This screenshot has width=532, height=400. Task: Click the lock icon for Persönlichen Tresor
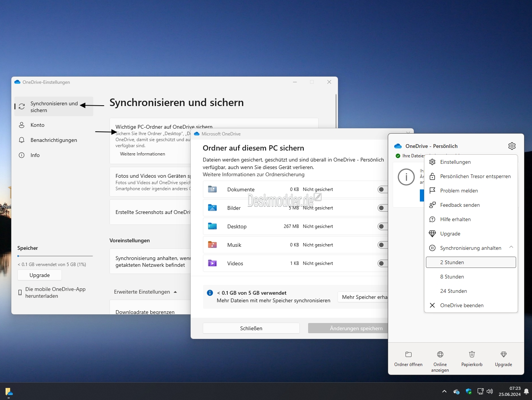coord(432,176)
